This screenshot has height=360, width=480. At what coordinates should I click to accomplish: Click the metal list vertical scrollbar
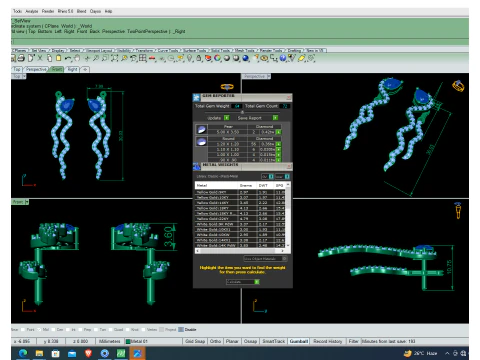pyautogui.click(x=288, y=215)
